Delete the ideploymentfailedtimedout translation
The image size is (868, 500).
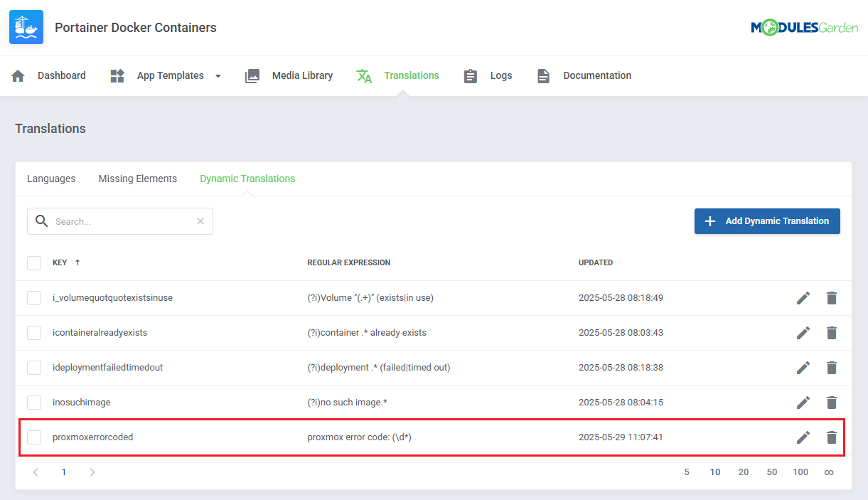coord(832,368)
